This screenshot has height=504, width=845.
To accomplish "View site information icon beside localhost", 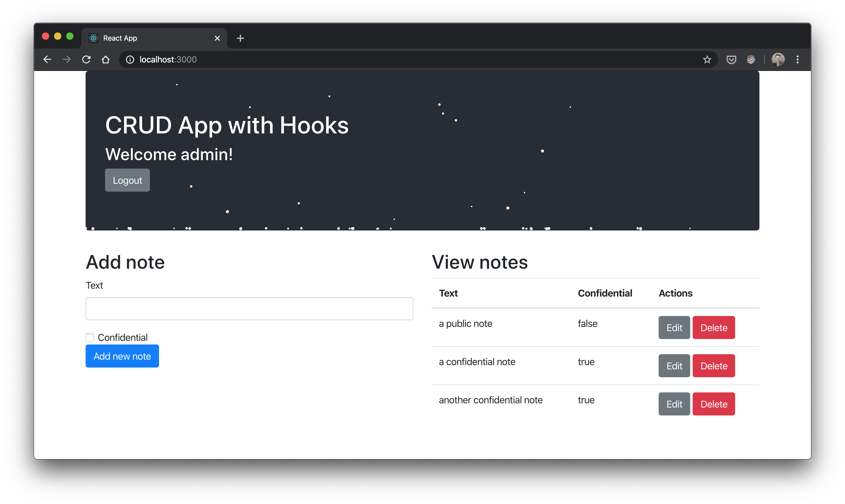I will (130, 59).
